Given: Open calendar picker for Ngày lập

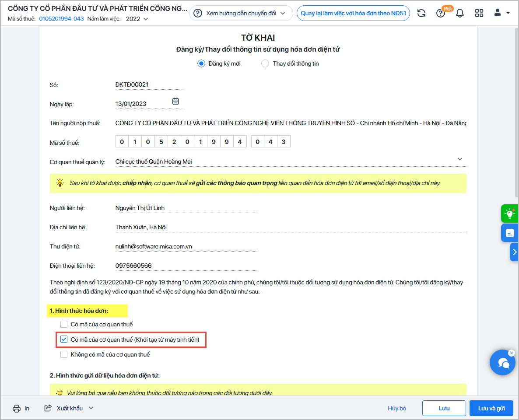Looking at the screenshot, I should 175,101.
